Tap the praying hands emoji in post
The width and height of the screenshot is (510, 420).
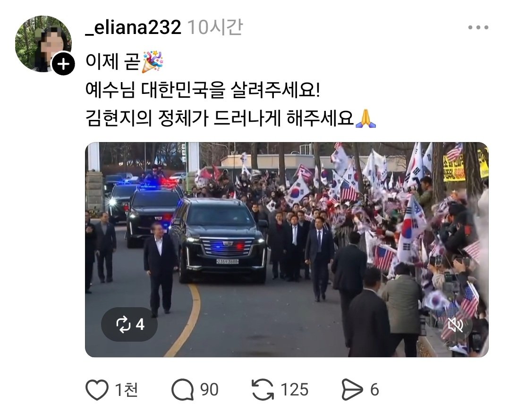[x=366, y=118]
